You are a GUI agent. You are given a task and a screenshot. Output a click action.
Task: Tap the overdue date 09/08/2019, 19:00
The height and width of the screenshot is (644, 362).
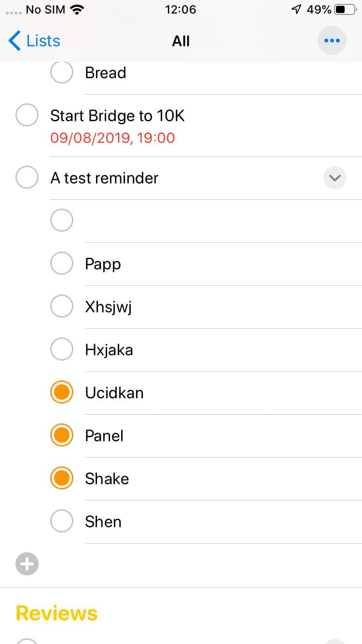click(x=112, y=138)
